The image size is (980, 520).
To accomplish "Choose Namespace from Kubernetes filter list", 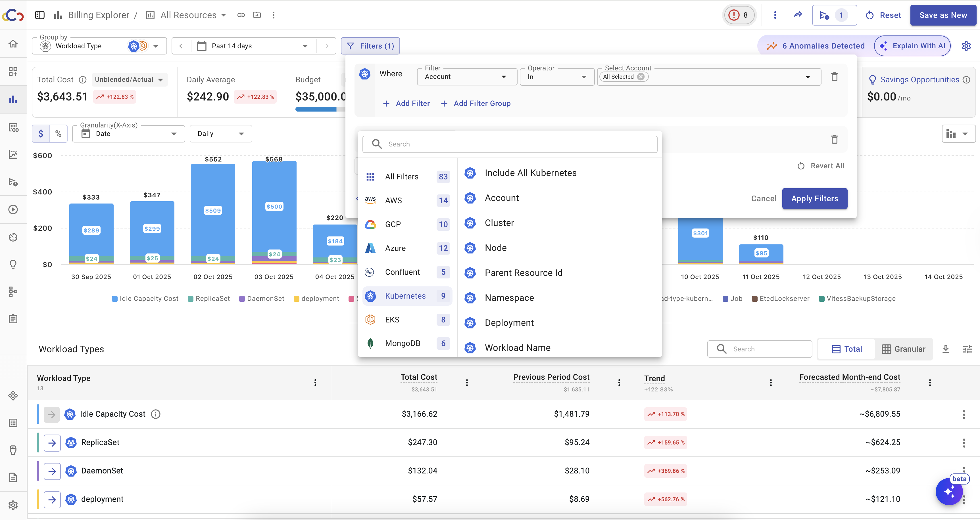I will 509,298.
